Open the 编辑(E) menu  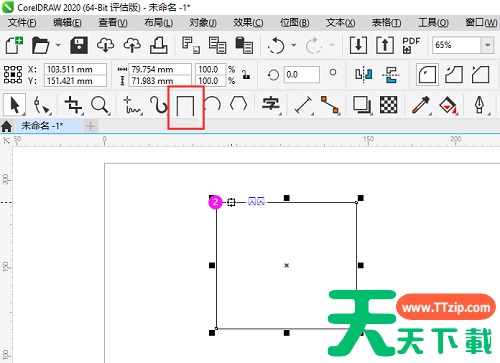tap(67, 23)
